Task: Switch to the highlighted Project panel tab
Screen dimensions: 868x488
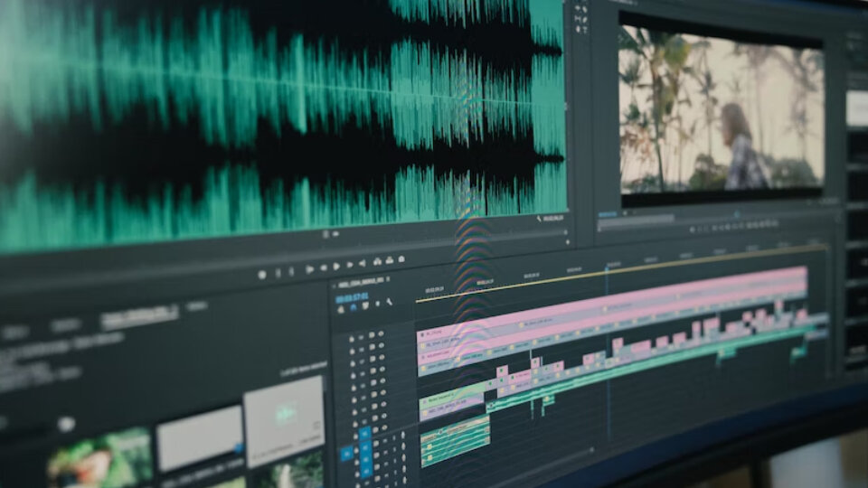Action: coord(139,315)
